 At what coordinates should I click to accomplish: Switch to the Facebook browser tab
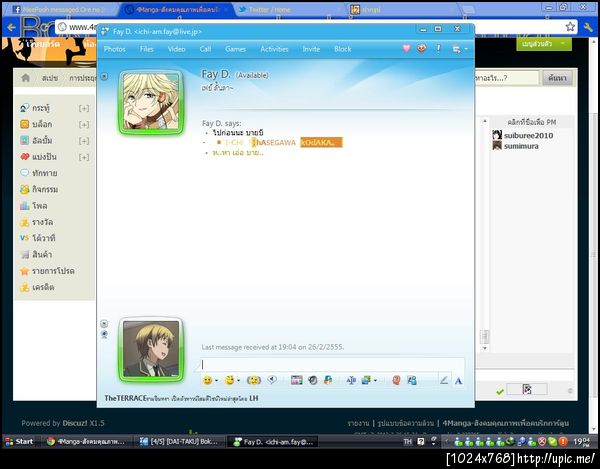(61, 10)
